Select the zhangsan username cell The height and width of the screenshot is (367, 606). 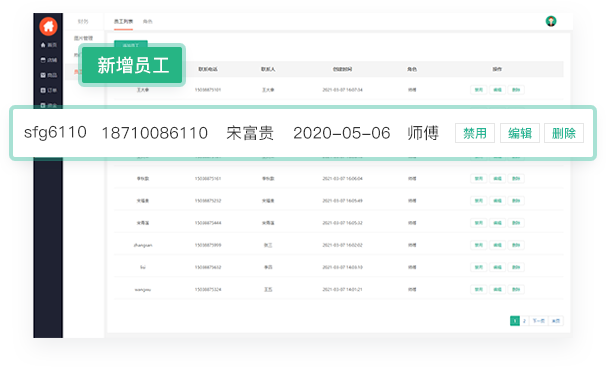pos(143,245)
